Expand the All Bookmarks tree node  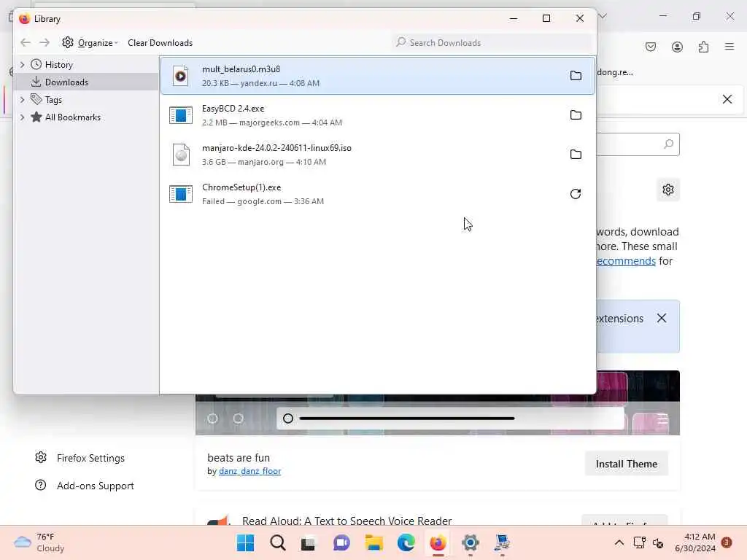22,117
